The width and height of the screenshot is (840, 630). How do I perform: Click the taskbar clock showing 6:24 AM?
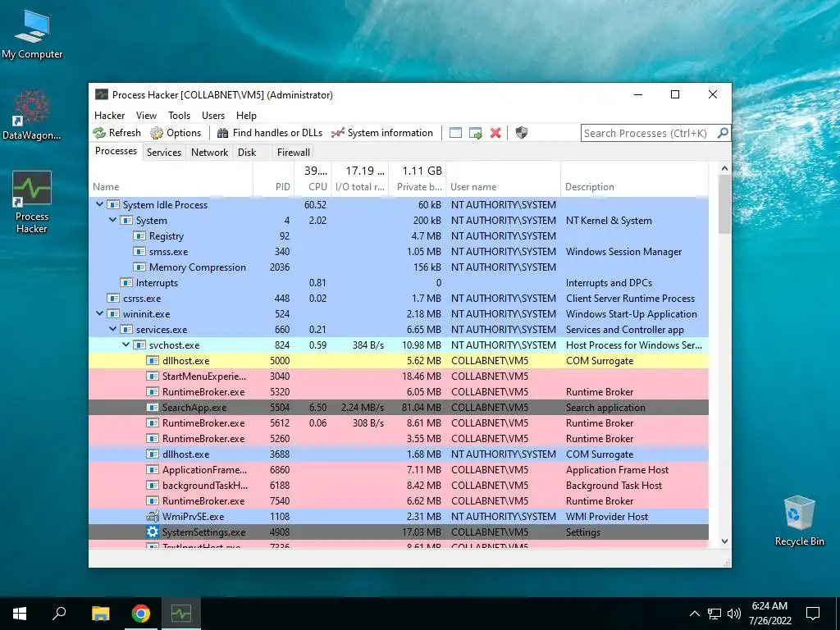[x=769, y=614]
